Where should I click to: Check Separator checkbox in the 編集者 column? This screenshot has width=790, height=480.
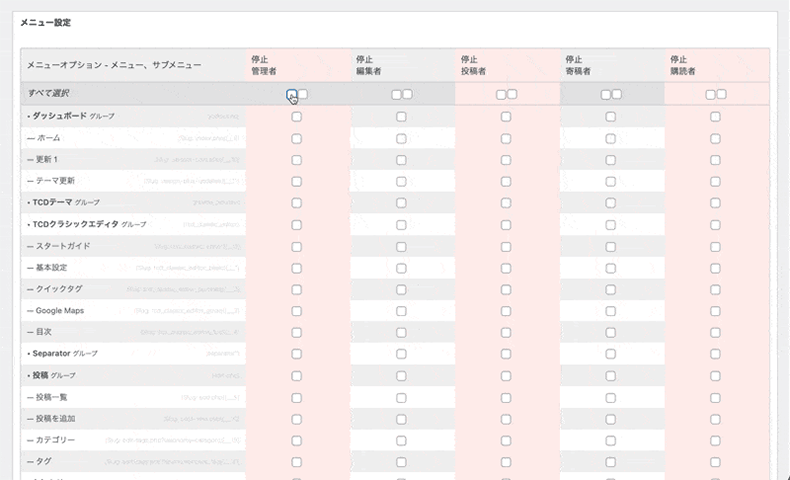[401, 354]
